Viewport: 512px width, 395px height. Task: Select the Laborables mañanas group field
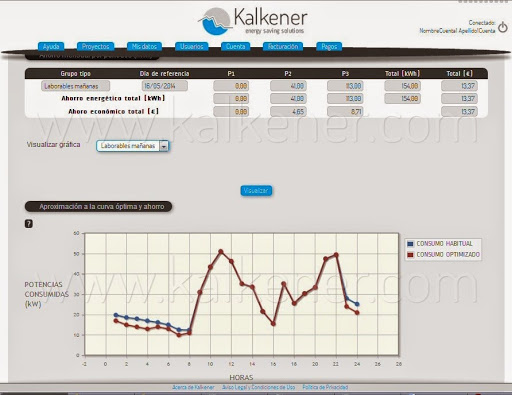76,86
